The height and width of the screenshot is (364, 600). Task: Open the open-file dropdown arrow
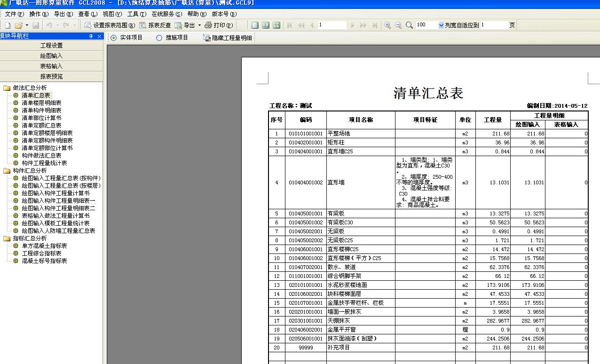[x=27, y=25]
